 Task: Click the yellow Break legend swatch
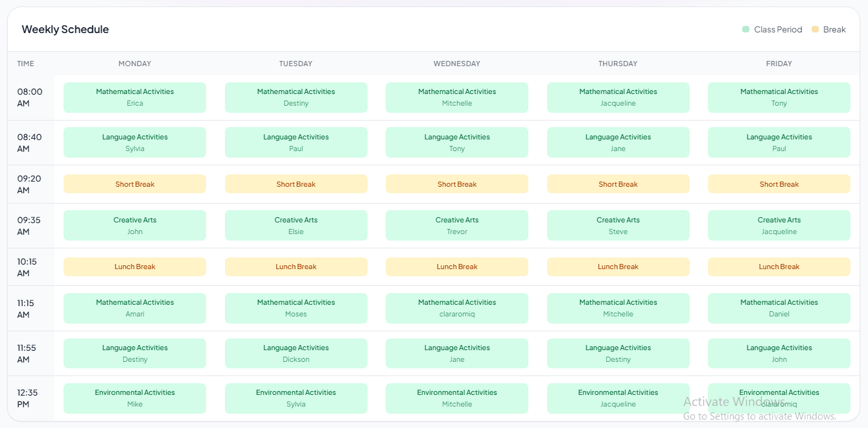(x=815, y=30)
